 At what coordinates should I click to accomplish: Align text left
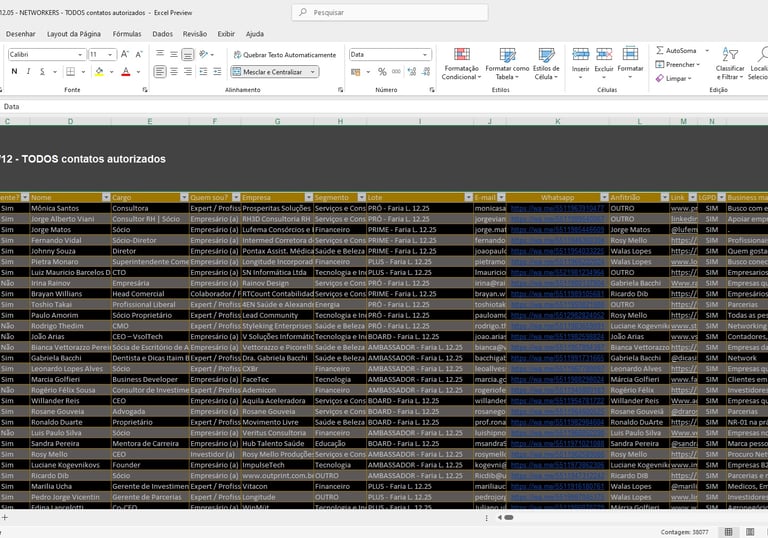pos(160,72)
